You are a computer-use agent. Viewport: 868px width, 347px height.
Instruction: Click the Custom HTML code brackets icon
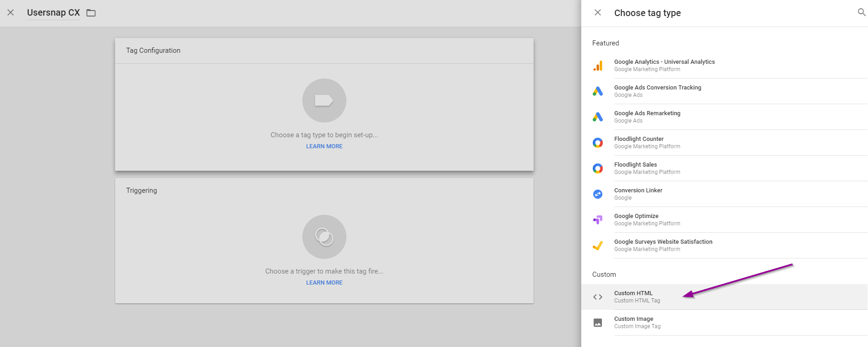tap(598, 297)
